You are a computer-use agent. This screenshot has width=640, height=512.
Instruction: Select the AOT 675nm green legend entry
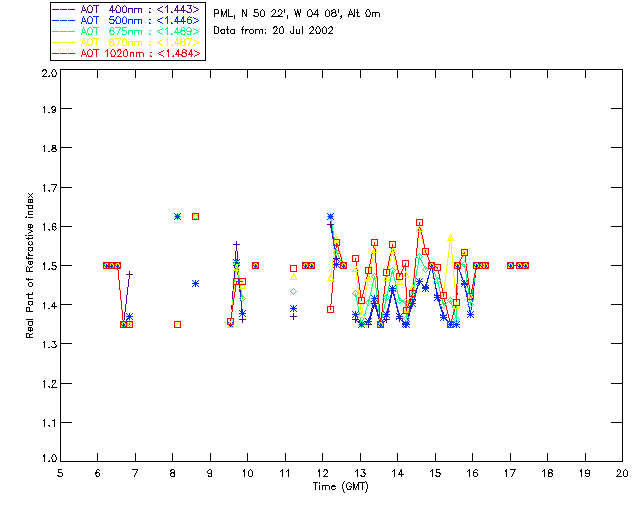click(127, 31)
